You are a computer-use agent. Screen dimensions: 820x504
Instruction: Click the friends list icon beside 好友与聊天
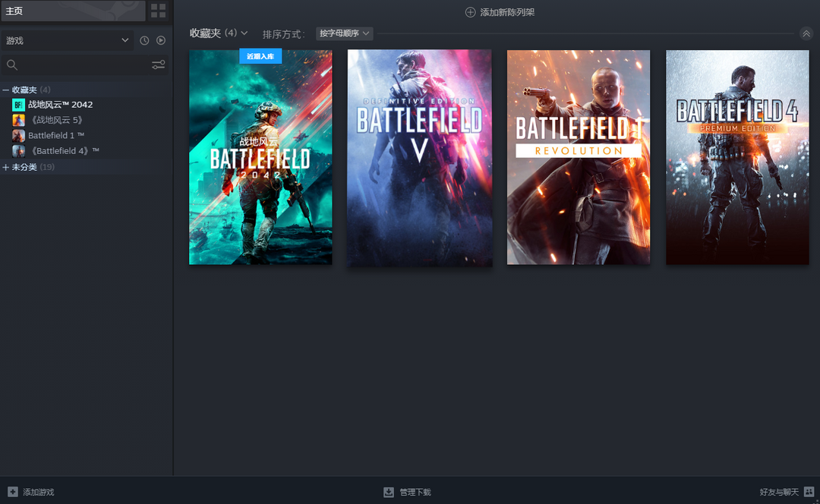pyautogui.click(x=809, y=492)
